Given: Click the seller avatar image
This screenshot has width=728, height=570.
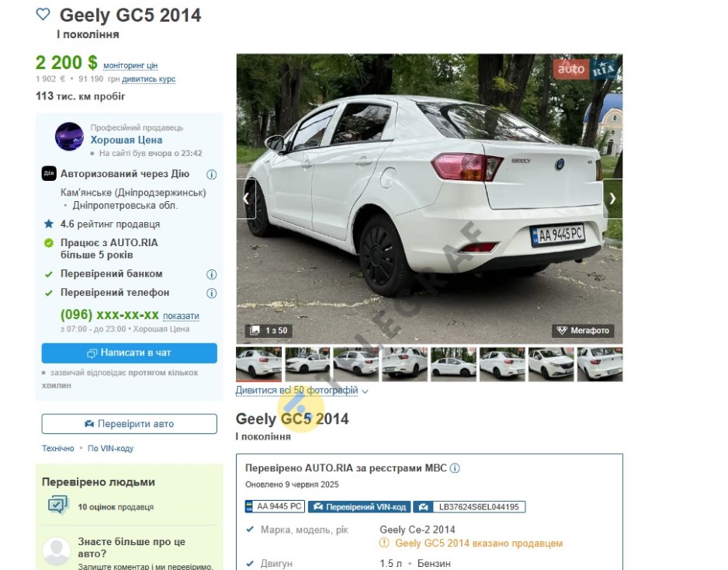Looking at the screenshot, I should pos(70,137).
